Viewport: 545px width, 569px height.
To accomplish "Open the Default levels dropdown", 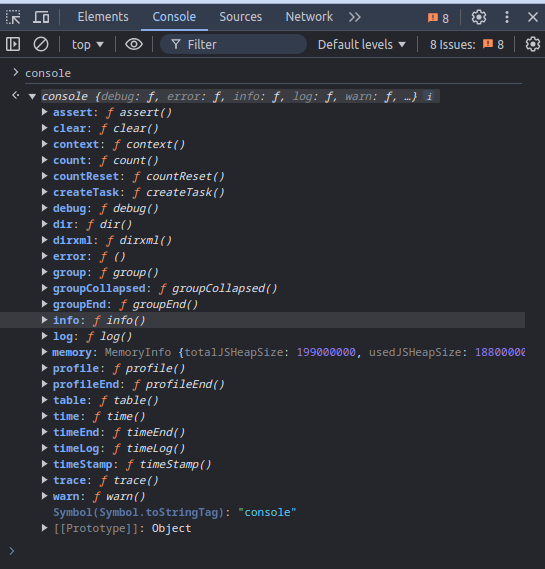I will pyautogui.click(x=362, y=45).
